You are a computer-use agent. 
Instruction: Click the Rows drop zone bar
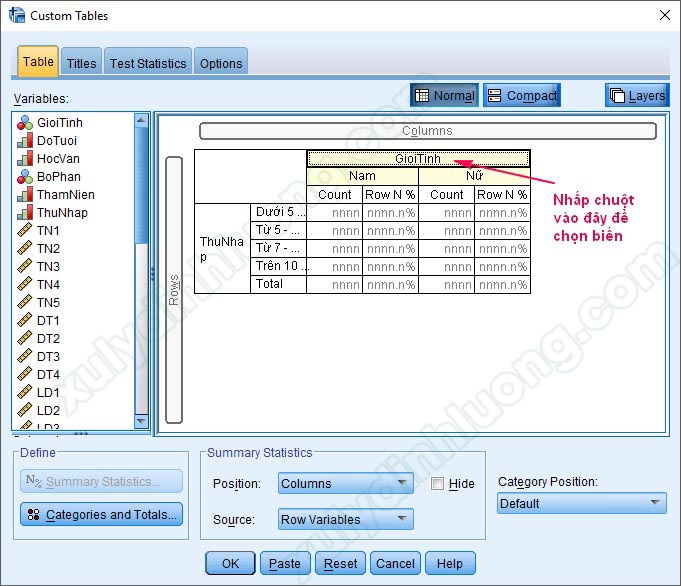(174, 290)
